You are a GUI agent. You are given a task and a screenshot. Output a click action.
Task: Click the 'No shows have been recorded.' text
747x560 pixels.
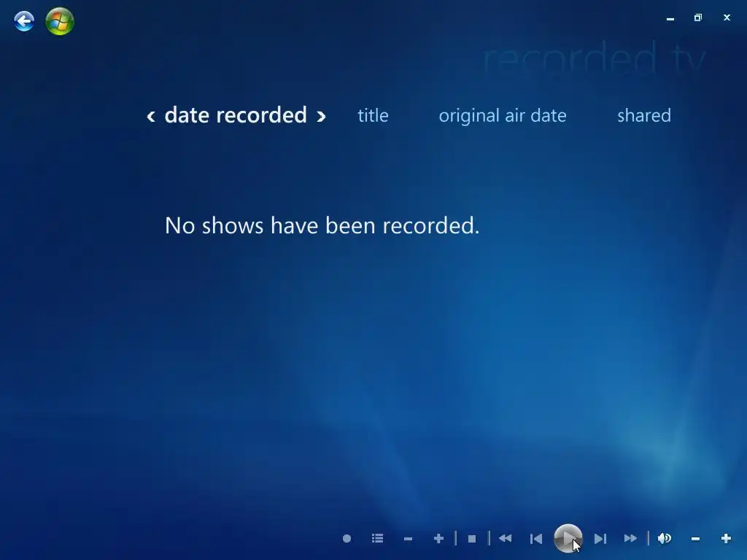pos(322,225)
